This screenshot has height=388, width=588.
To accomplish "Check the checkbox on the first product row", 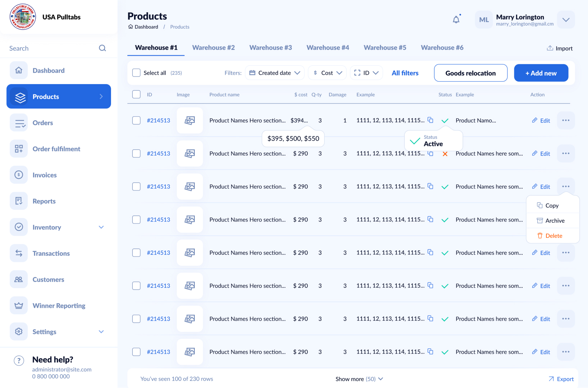I will [x=136, y=120].
